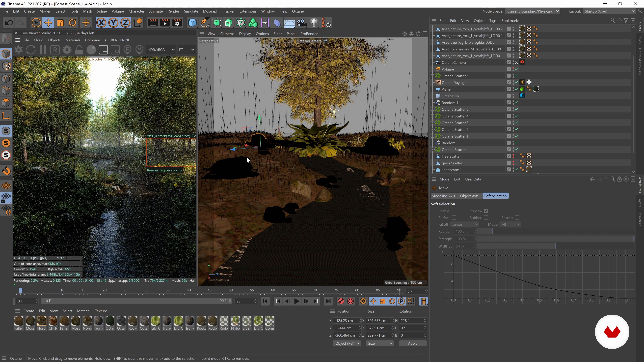Expand the Octane Scatter.1 object
This screenshot has width=644, height=362.
tap(433, 136)
